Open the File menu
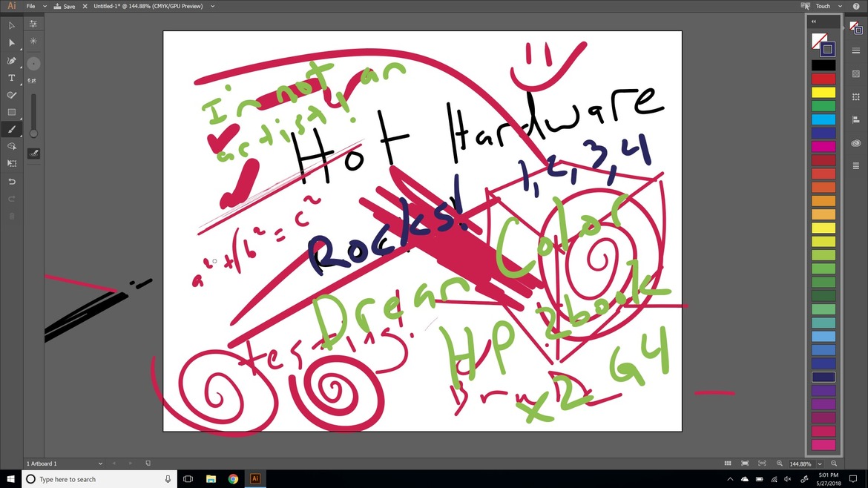 pos(30,6)
